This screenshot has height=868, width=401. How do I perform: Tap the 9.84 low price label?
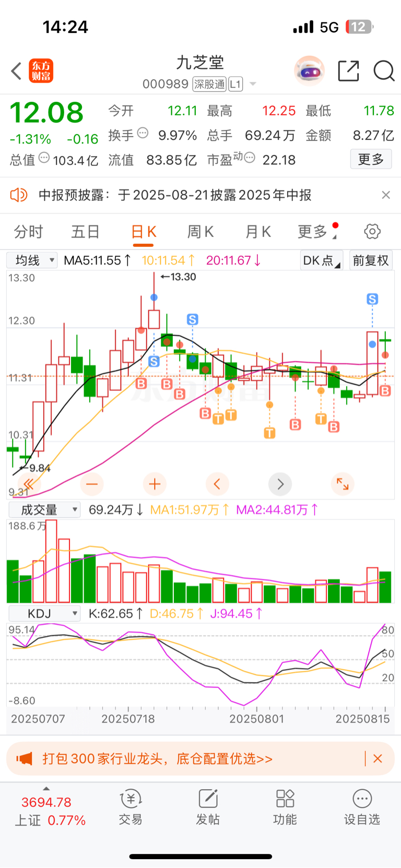click(x=34, y=468)
